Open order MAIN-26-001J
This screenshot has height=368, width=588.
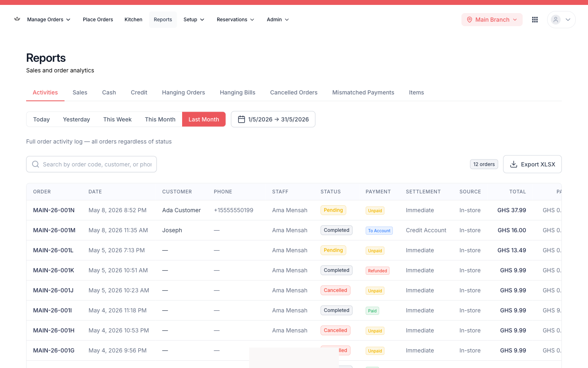pyautogui.click(x=53, y=290)
